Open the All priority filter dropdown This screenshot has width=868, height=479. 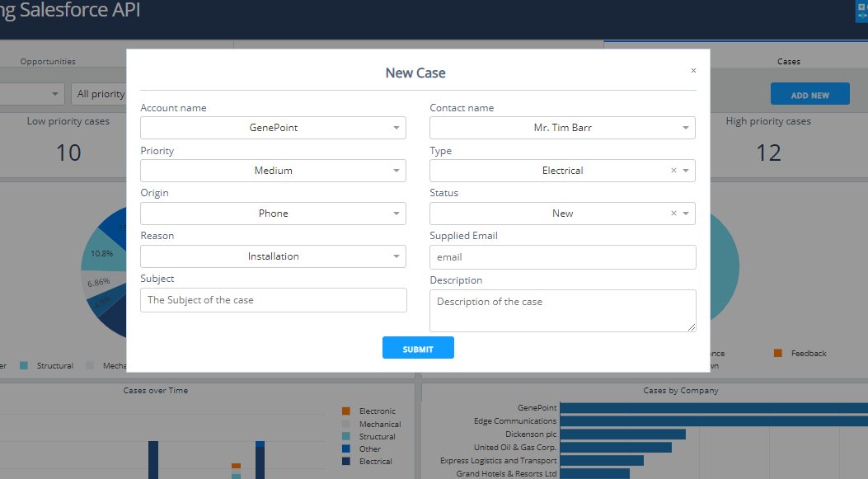(99, 94)
